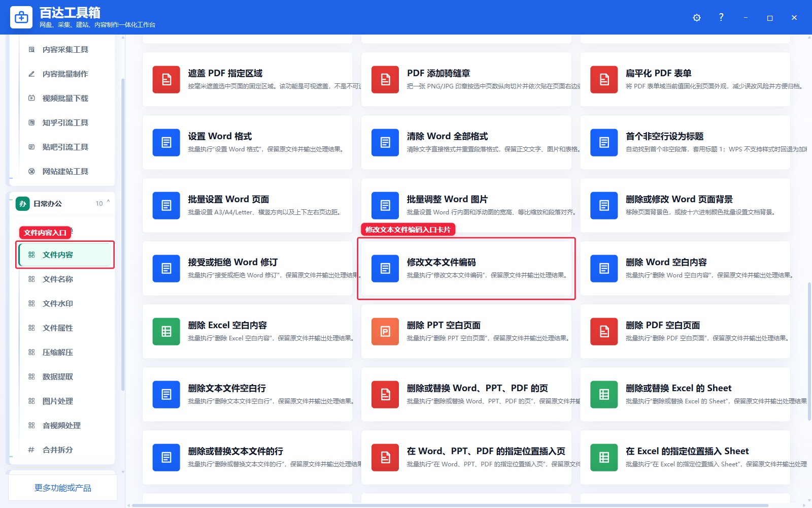This screenshot has width=812, height=508.
Task: Click the green 删除或替换 Excel 的 Sheet icon
Action: pyautogui.click(x=604, y=395)
